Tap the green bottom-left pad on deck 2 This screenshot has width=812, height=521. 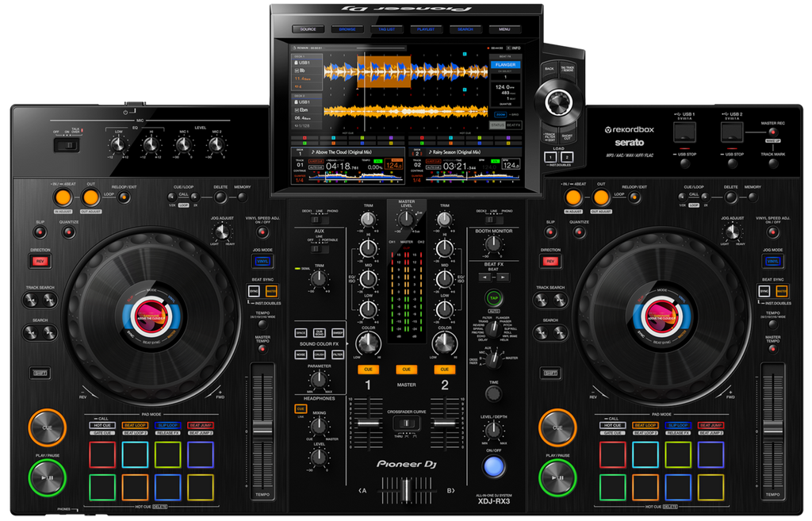613,488
